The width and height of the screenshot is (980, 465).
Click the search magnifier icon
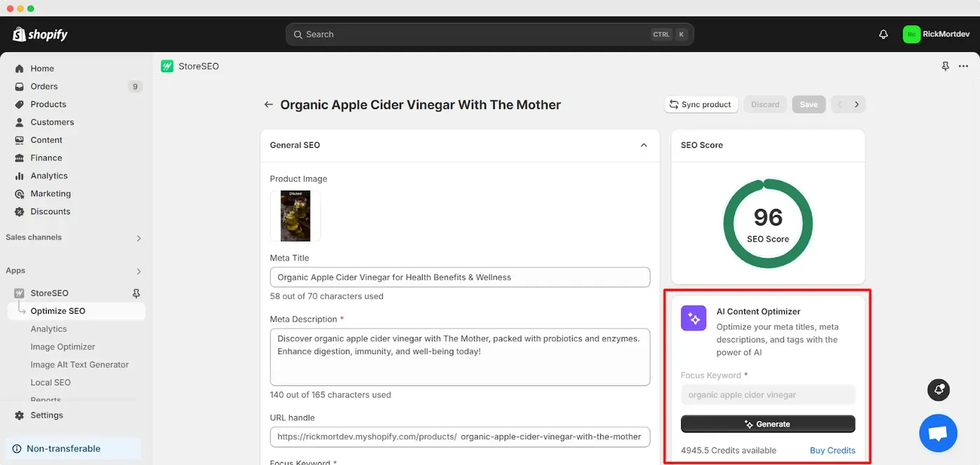[297, 34]
